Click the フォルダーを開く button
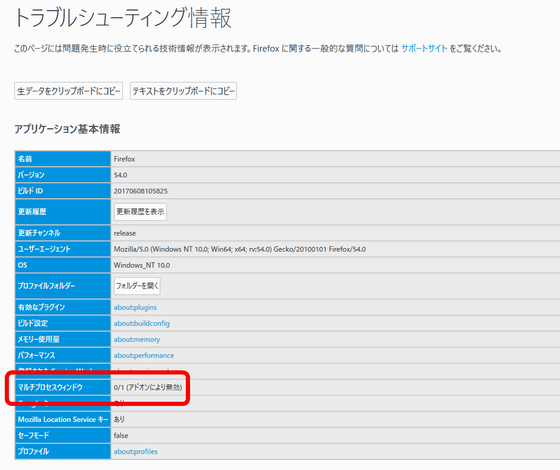This screenshot has width=560, height=470. [137, 286]
